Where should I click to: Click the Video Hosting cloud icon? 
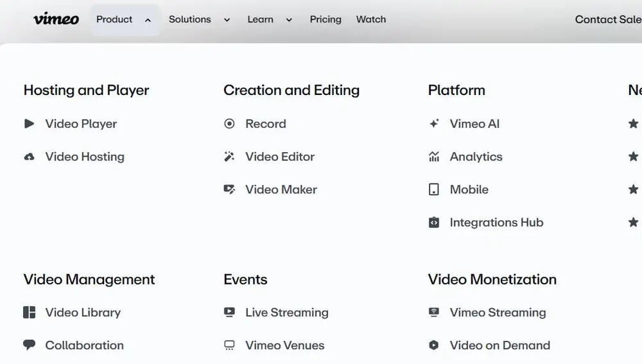pos(29,157)
